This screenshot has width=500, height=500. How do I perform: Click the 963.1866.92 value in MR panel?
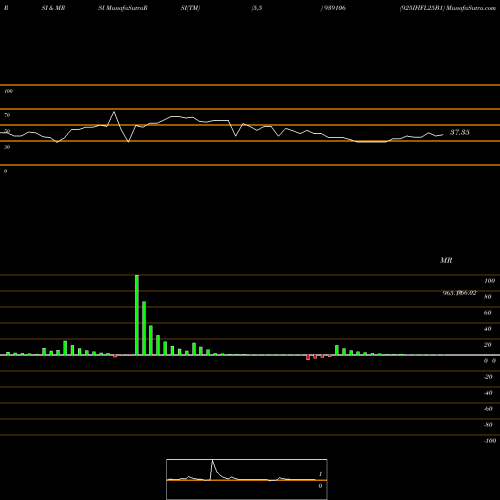tap(459, 293)
